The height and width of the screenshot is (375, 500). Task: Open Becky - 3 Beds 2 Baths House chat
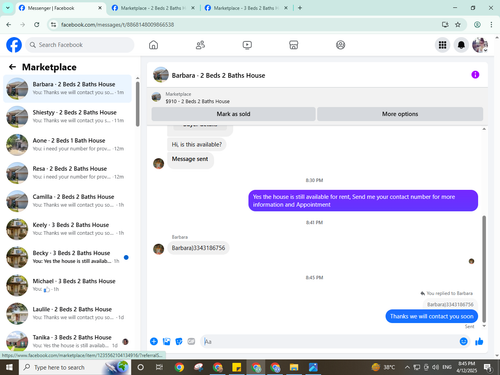[x=67, y=257]
